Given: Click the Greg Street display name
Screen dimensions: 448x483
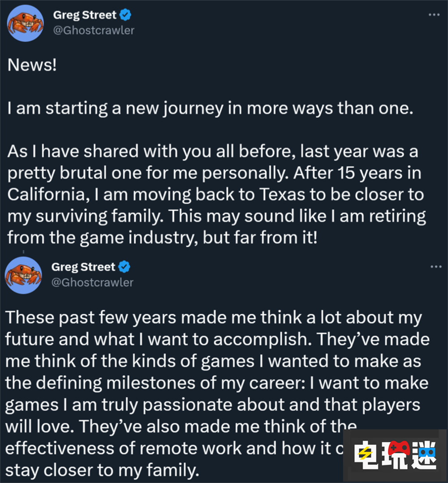Looking at the screenshot, I should click(x=85, y=14).
